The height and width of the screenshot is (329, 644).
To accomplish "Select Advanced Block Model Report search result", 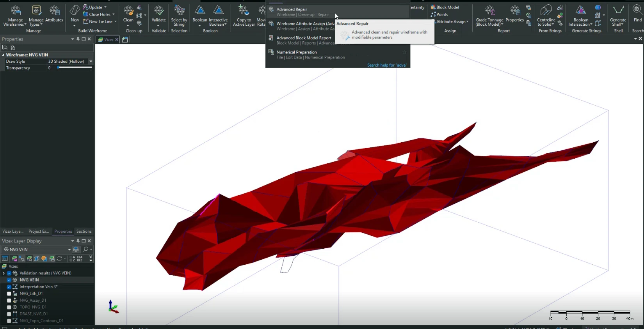I will (x=301, y=41).
